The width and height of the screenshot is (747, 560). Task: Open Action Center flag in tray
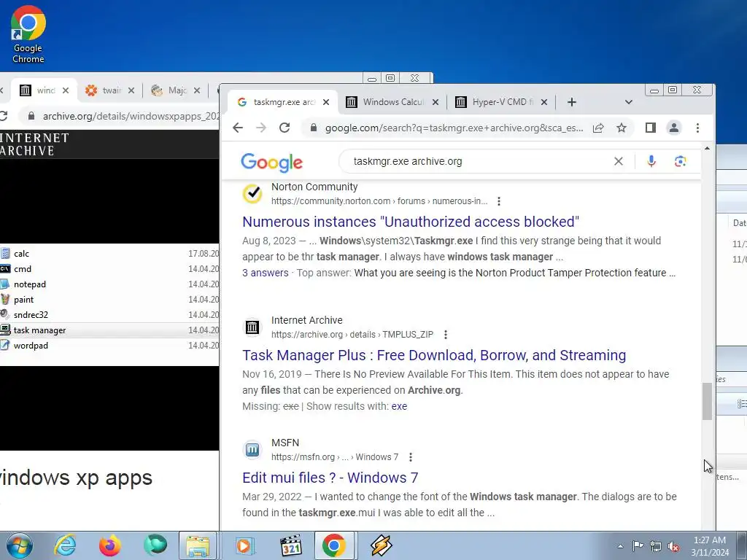point(638,546)
